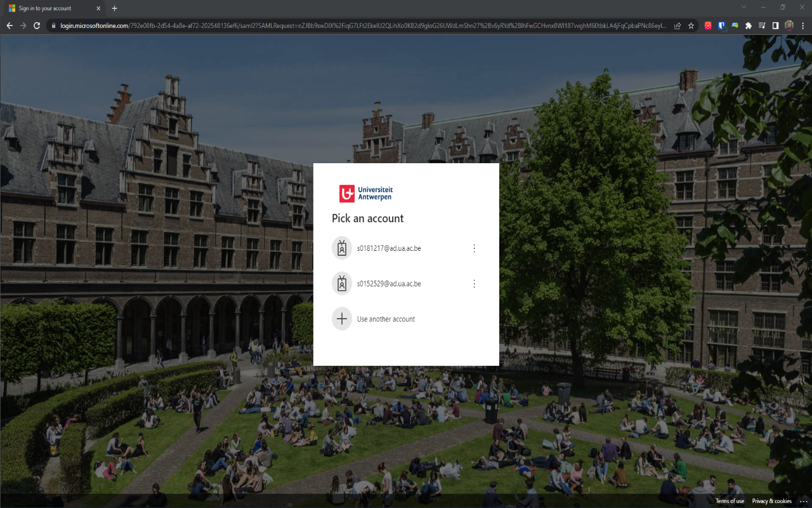Expand the tab search chevron
Image resolution: width=812 pixels, height=508 pixels.
743,7
